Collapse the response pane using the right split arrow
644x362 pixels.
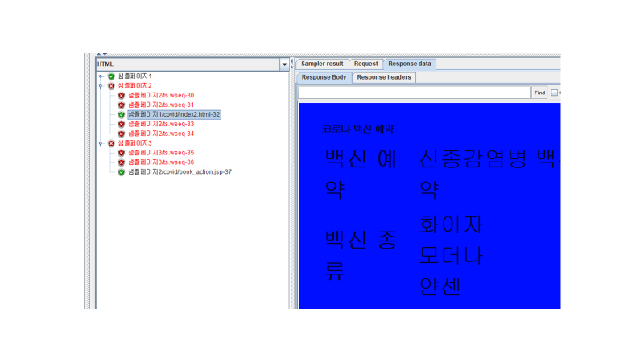(x=292, y=67)
